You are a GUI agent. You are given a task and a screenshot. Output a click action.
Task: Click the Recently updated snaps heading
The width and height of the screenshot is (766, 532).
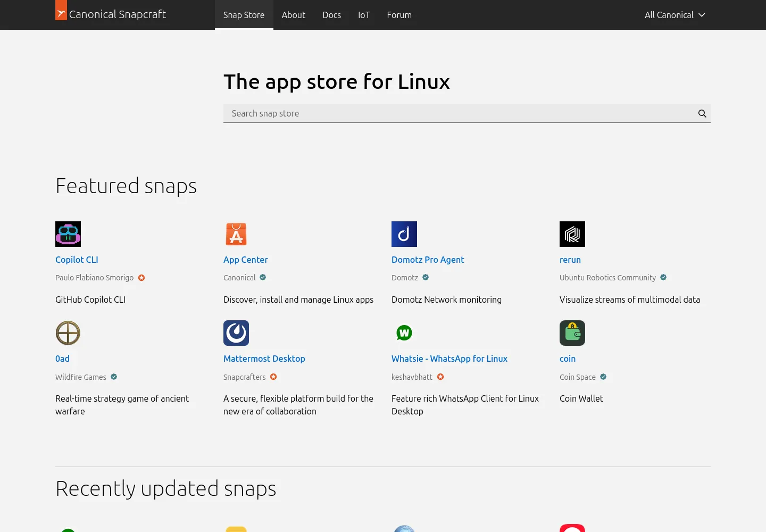coord(166,488)
